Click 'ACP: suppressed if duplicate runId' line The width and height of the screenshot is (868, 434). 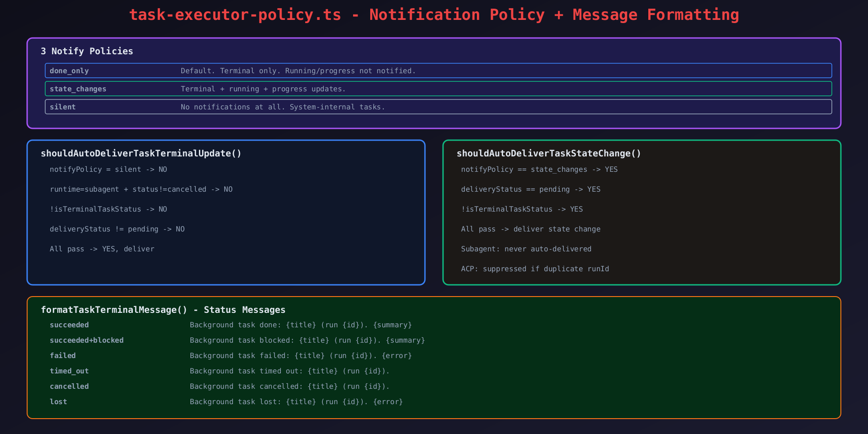point(535,269)
